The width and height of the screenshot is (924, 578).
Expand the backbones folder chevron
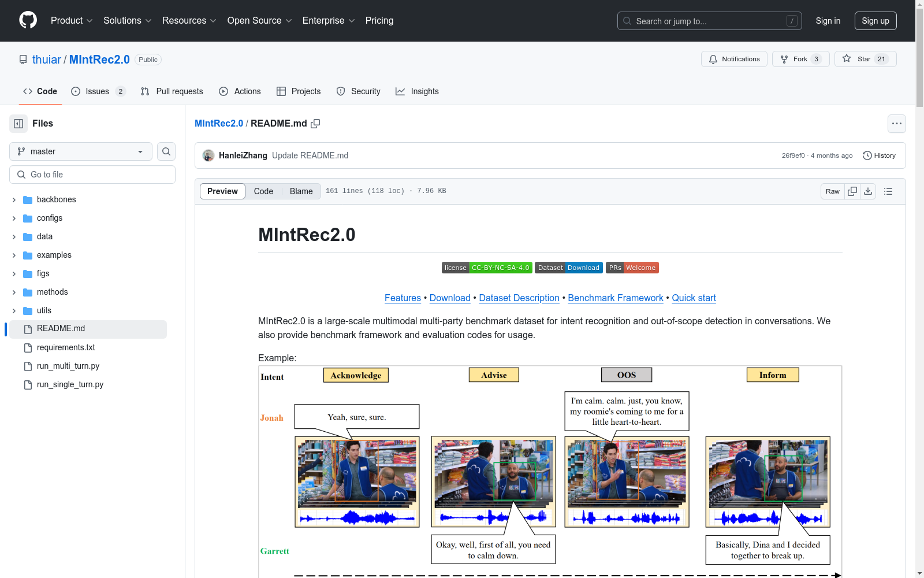[x=14, y=199]
